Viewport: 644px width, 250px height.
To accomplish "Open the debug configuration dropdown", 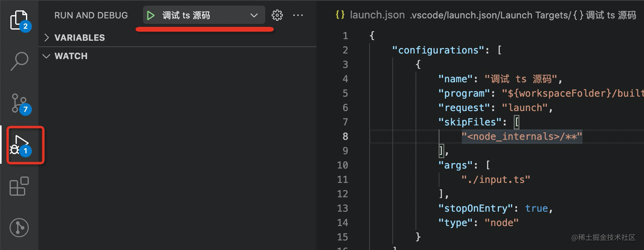I will [x=253, y=16].
